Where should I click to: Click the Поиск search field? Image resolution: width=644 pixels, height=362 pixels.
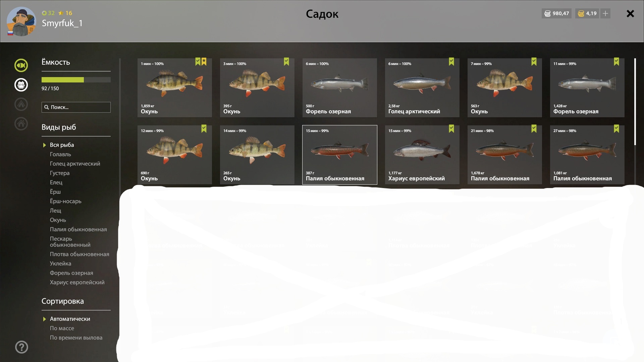[x=76, y=107]
